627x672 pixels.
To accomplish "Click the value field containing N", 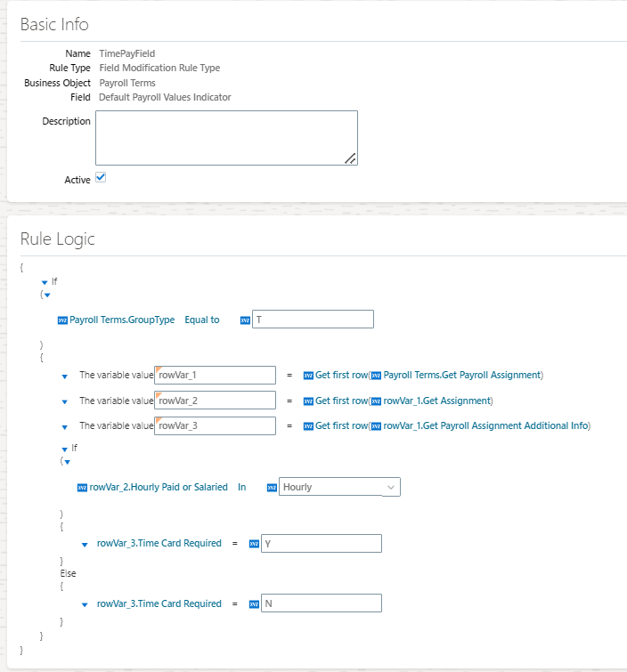I will [322, 603].
